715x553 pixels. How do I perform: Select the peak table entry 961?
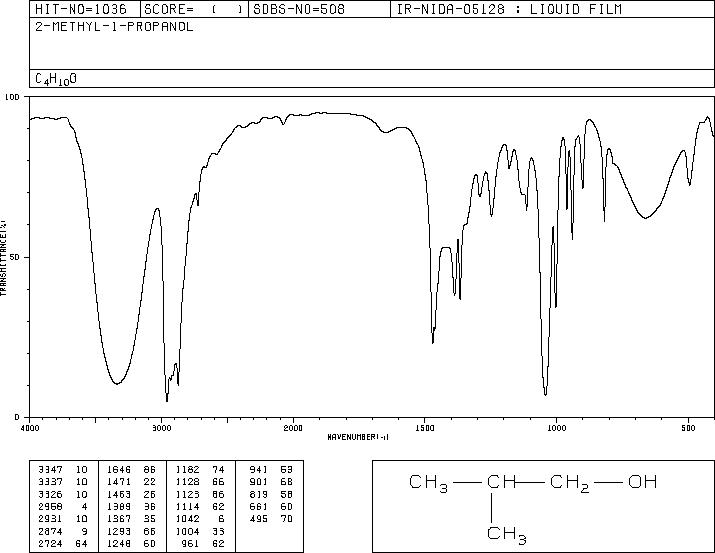click(191, 543)
